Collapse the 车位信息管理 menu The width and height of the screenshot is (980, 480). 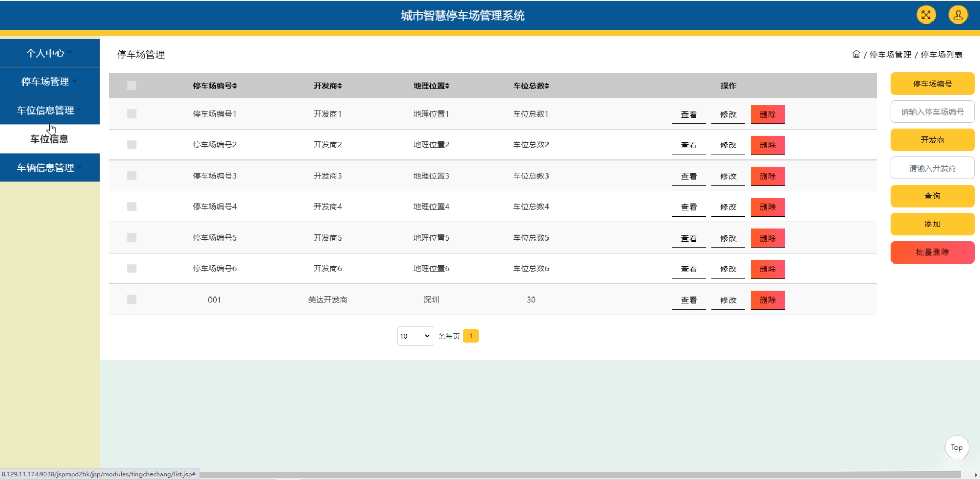(x=50, y=110)
